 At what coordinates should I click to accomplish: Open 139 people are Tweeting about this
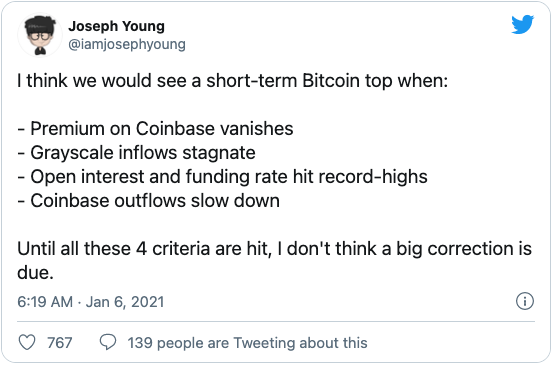point(247,343)
